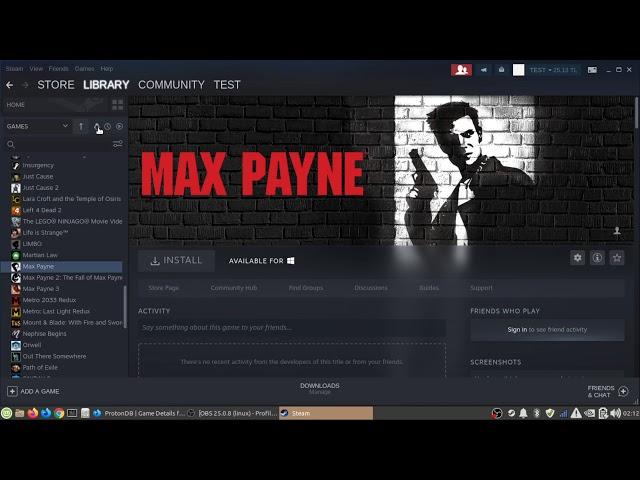Open the Discussions link

(371, 288)
